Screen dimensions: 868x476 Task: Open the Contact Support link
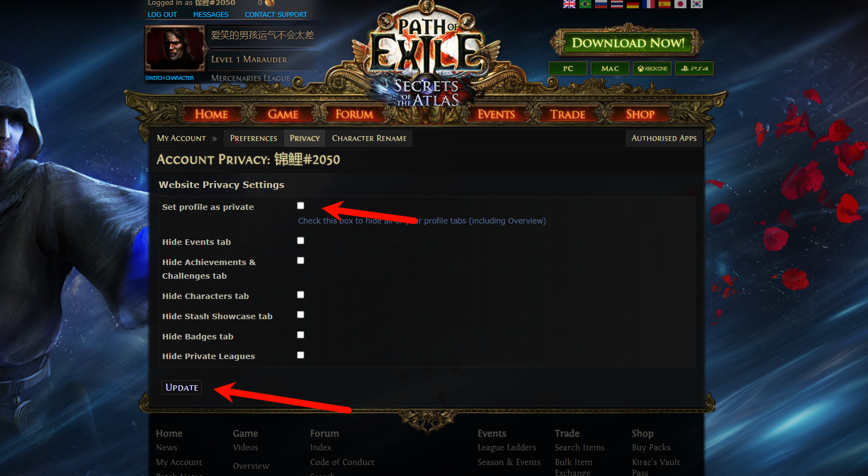tap(276, 15)
